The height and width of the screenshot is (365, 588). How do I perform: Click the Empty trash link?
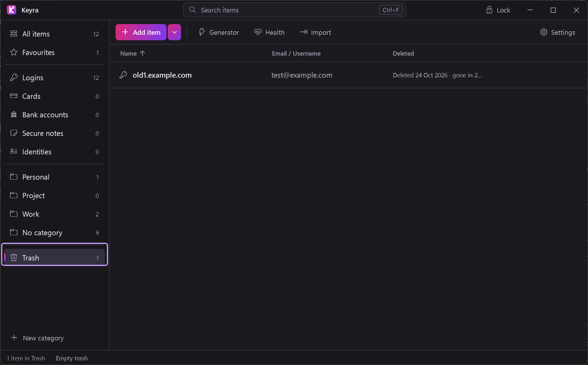tap(72, 358)
